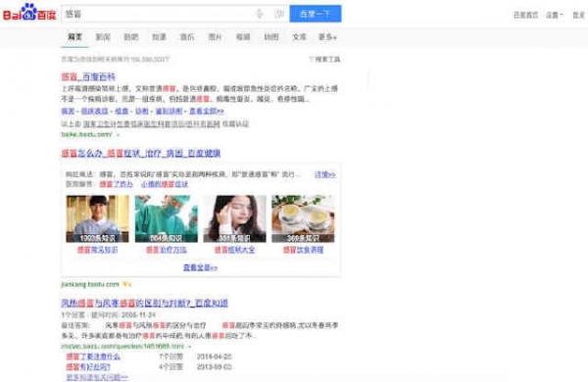Open the 感冒怎么办 百度健康 result title
Screen dimensions: 588x382
pyautogui.click(x=141, y=153)
